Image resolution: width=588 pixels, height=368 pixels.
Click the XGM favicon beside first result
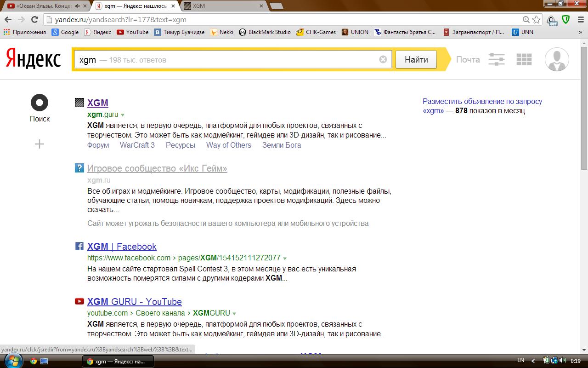click(79, 103)
